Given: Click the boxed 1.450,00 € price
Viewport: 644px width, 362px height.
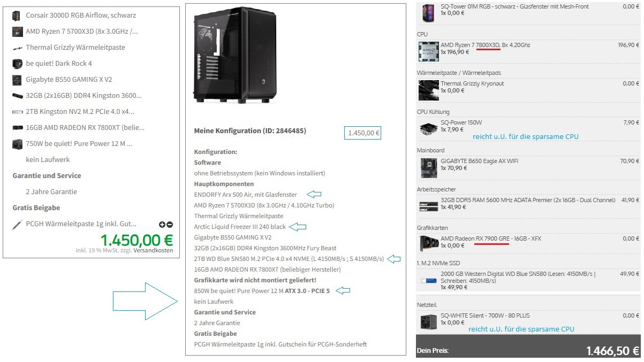Looking at the screenshot, I should pyautogui.click(x=362, y=133).
